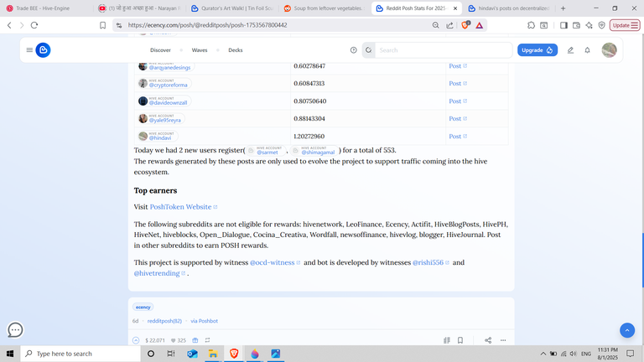Open the user profile avatar menu
The image size is (644, 362).
click(x=609, y=50)
